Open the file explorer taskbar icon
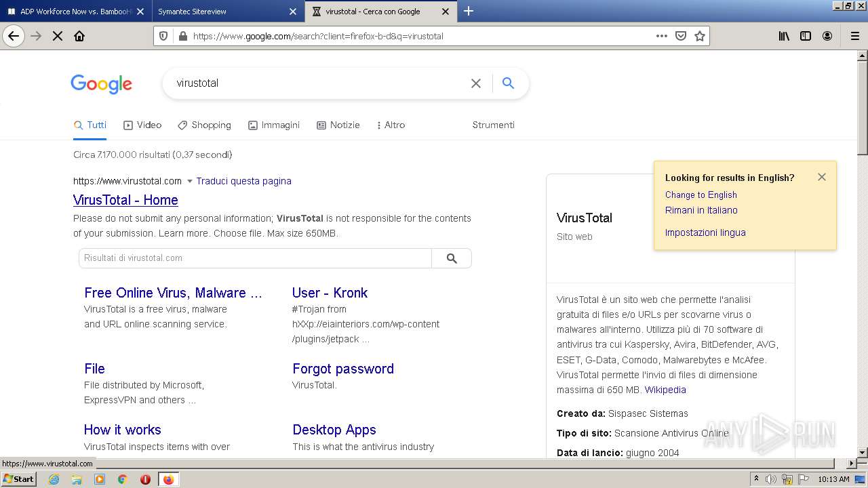Viewport: 868px width, 488px height. pyautogui.click(x=77, y=479)
